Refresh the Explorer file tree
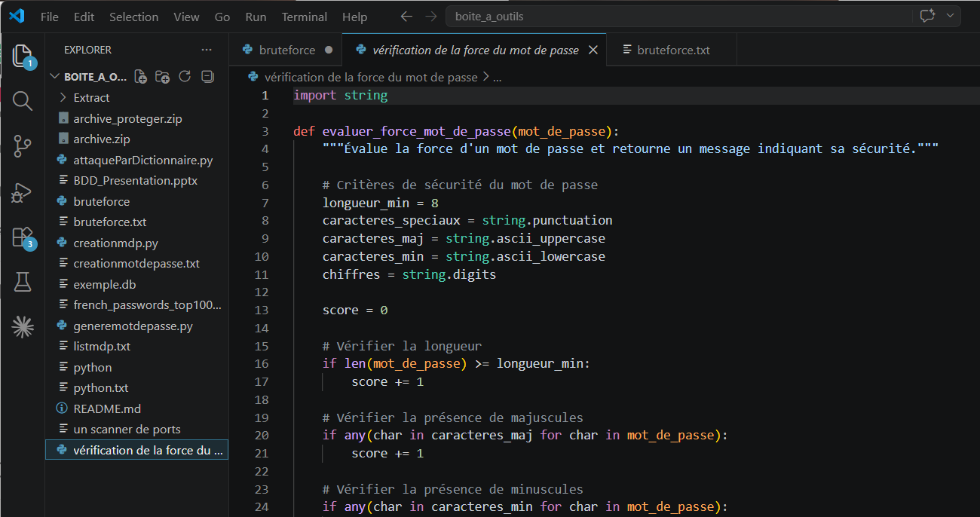Viewport: 980px width, 517px height. 185,77
